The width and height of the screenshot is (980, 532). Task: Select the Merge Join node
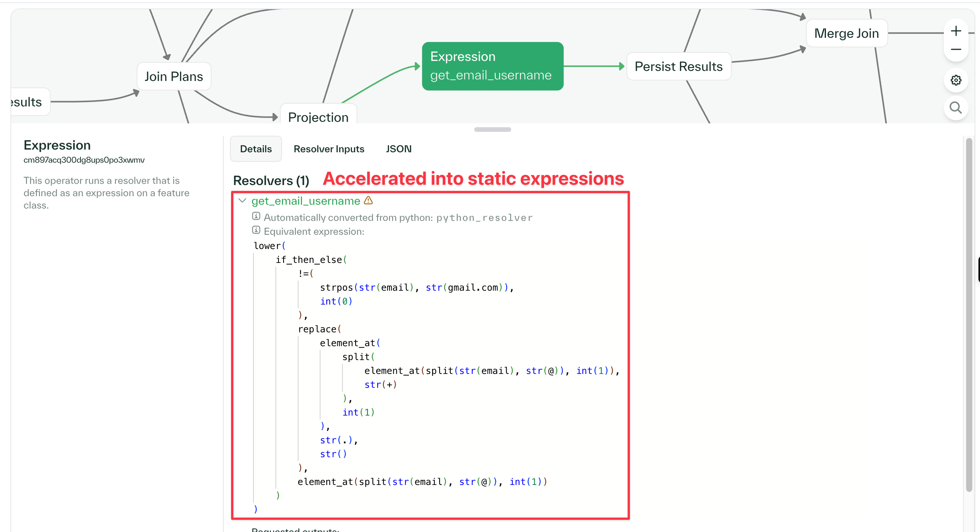[846, 33]
